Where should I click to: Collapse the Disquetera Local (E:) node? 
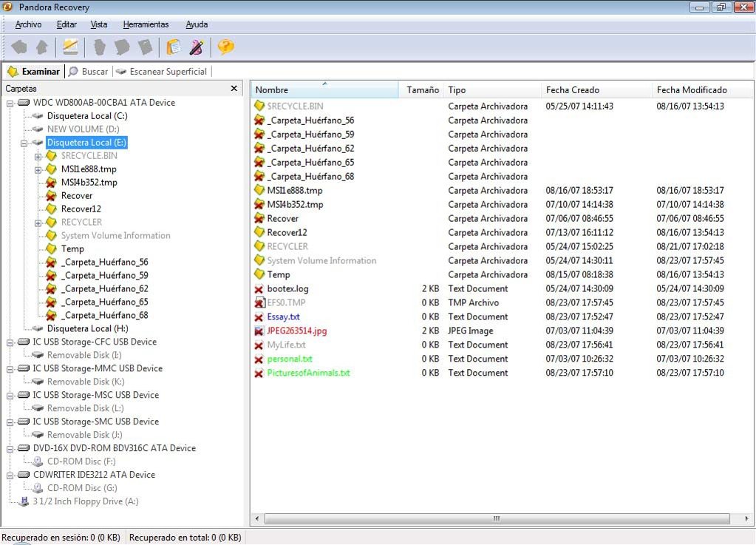24,143
